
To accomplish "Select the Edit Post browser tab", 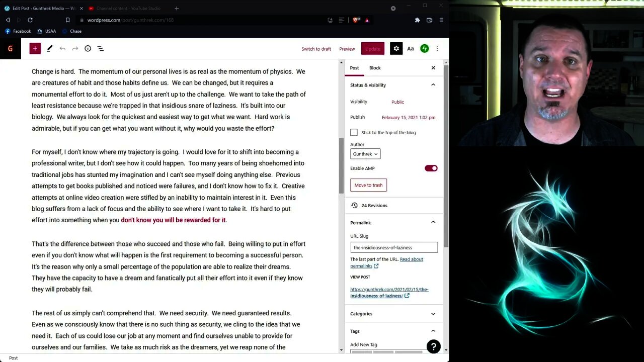I will pyautogui.click(x=43, y=8).
